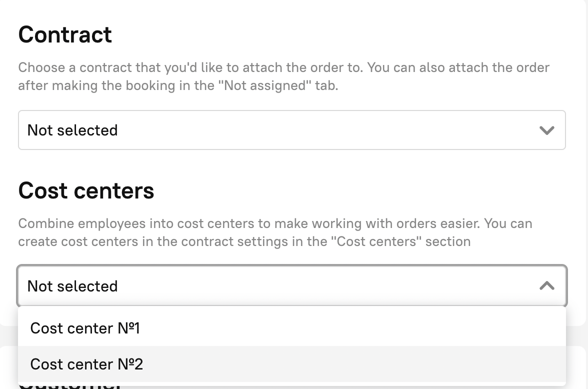Click empty area right of Cost center №1
The image size is (588, 389).
pyautogui.click(x=350, y=328)
